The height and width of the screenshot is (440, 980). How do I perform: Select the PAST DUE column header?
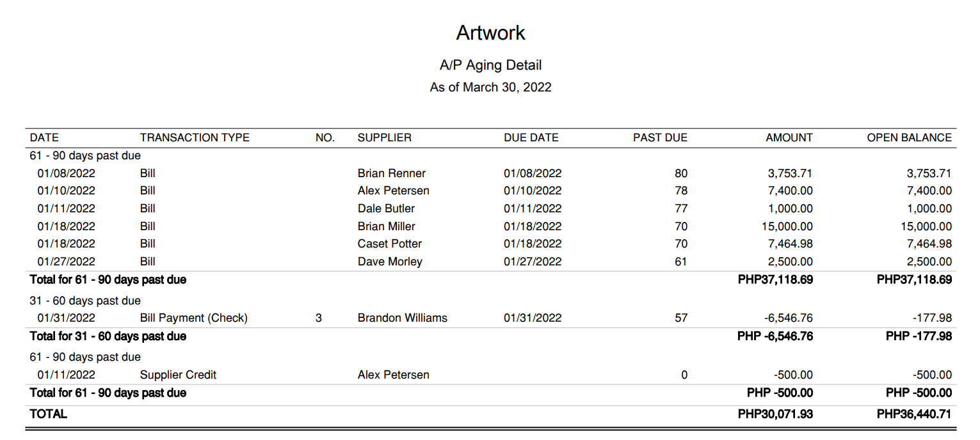660,137
